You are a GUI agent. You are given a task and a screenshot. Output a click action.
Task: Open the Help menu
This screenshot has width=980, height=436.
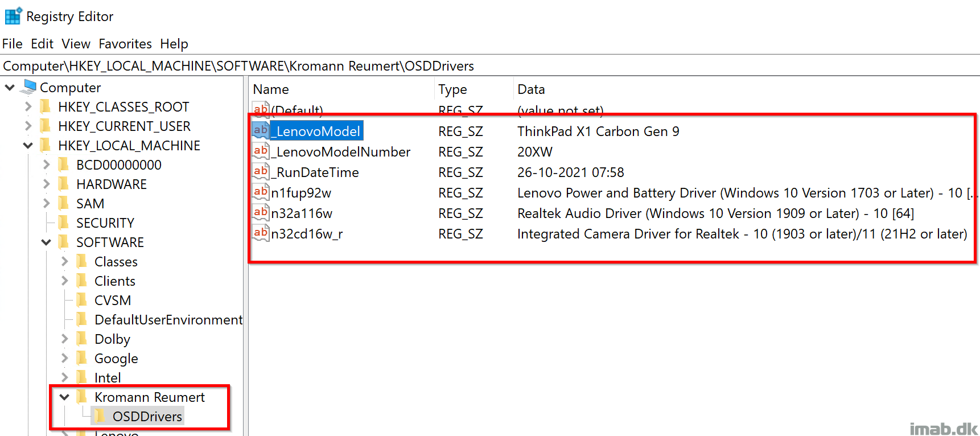point(174,44)
